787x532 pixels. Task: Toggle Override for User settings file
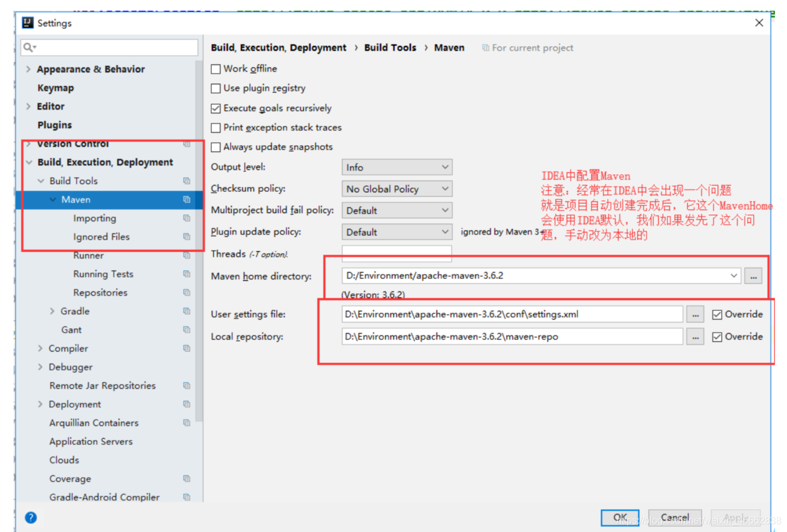click(x=717, y=315)
